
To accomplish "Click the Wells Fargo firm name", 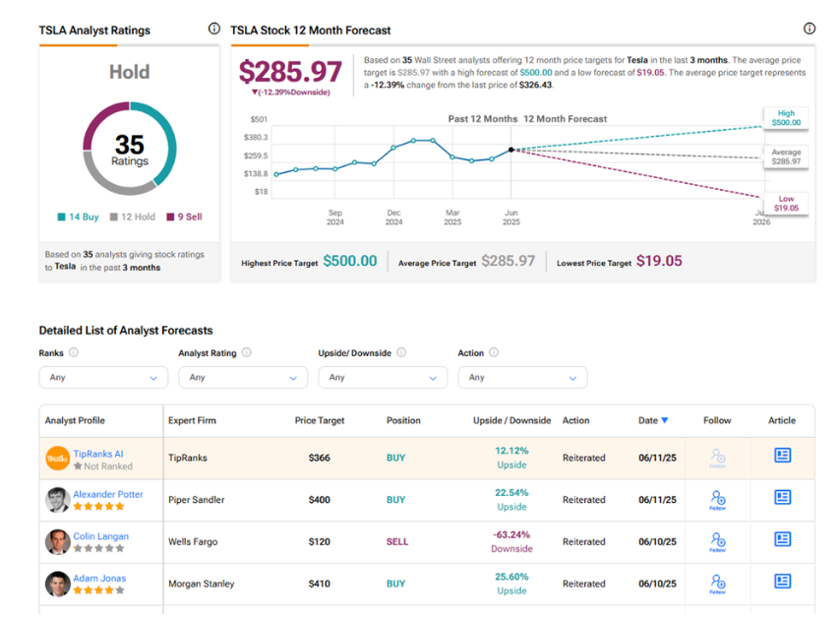I will [193, 542].
